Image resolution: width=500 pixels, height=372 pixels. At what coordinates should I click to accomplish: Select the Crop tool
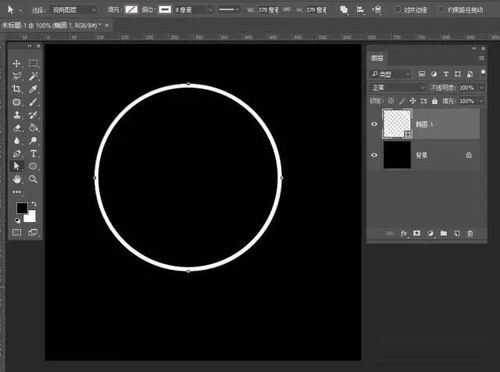pyautogui.click(x=16, y=89)
